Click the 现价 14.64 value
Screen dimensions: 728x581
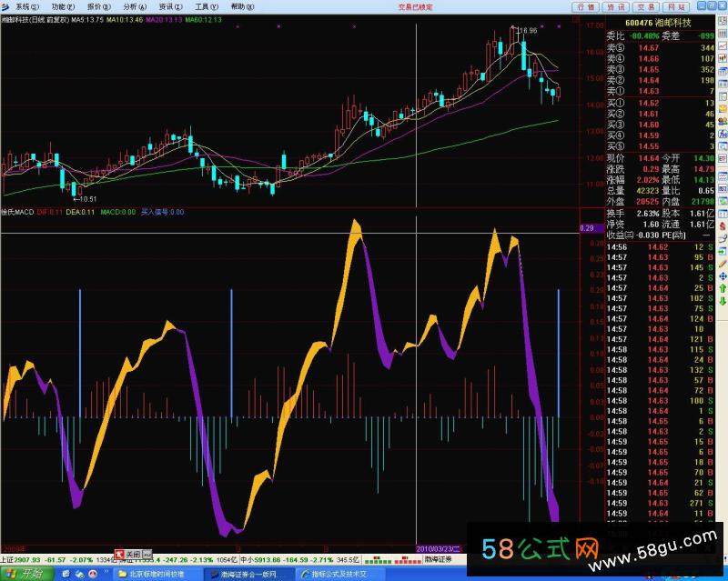649,158
